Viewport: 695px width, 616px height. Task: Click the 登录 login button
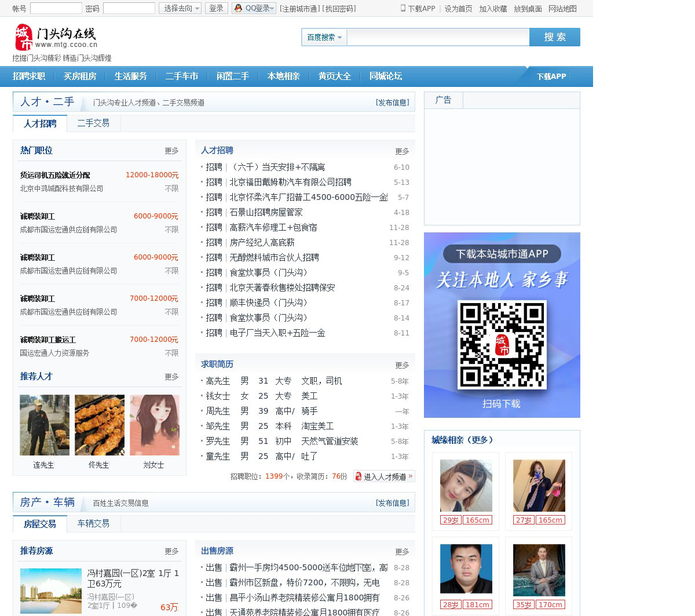click(216, 8)
